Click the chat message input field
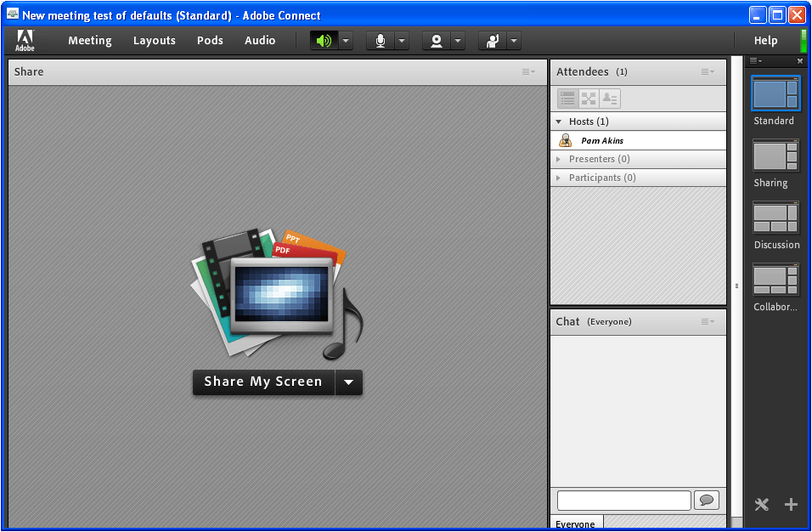 tap(624, 501)
